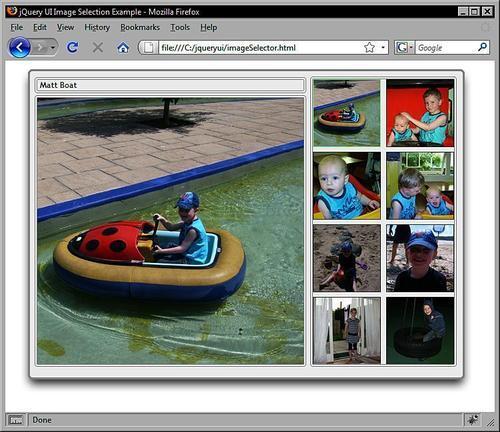The height and width of the screenshot is (432, 500).
Task: Click the page icon beside the address
Action: pyautogui.click(x=149, y=48)
